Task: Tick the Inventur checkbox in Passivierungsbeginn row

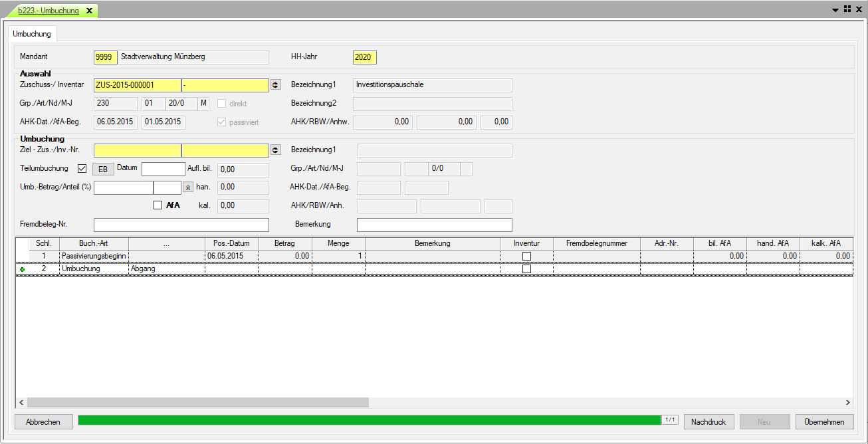Action: [526, 256]
